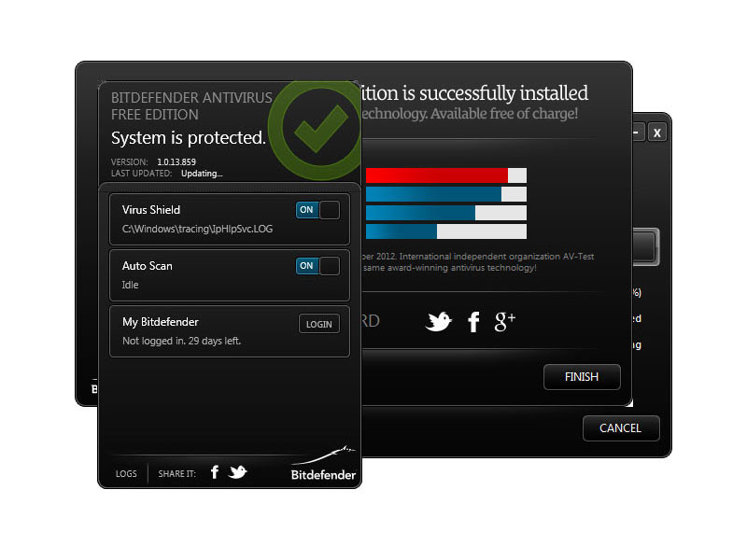747x560 pixels.
Task: Click the Bitdefender logo at the bottom
Action: point(323,464)
